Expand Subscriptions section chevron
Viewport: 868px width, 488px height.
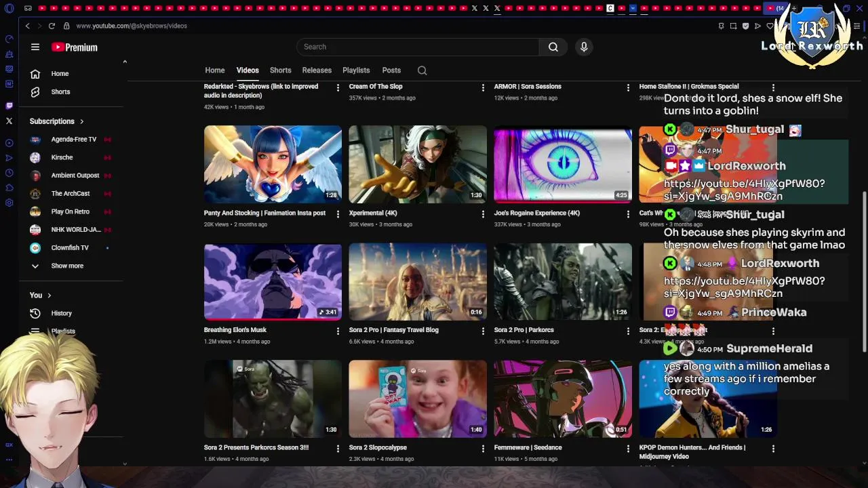82,121
